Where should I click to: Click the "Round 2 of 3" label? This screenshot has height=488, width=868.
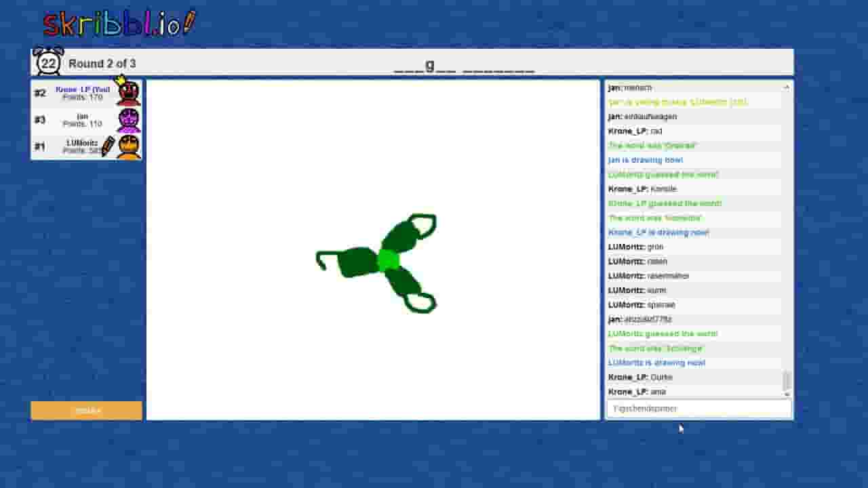pos(102,64)
